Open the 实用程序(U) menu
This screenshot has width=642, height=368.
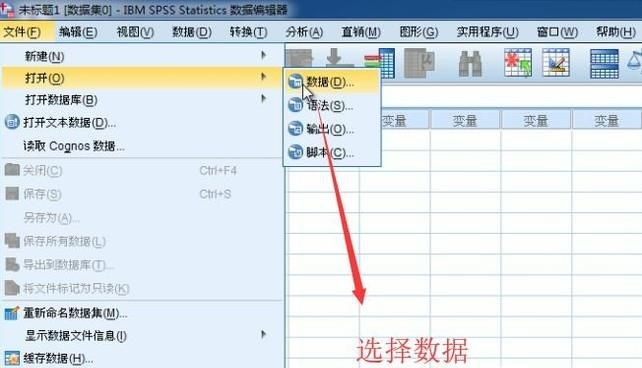coord(488,32)
